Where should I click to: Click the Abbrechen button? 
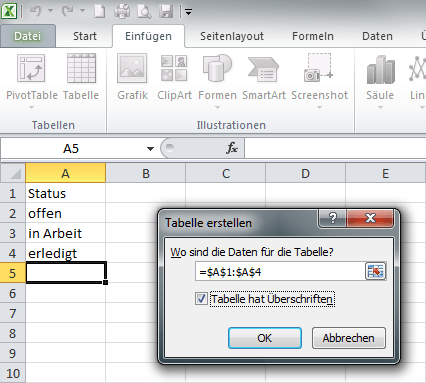click(349, 338)
